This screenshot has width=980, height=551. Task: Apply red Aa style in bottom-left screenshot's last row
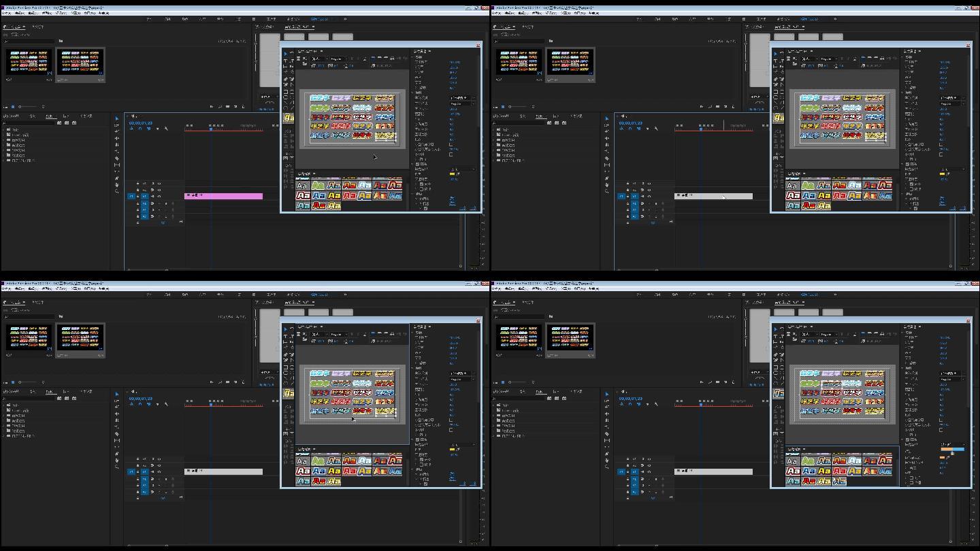pos(318,481)
